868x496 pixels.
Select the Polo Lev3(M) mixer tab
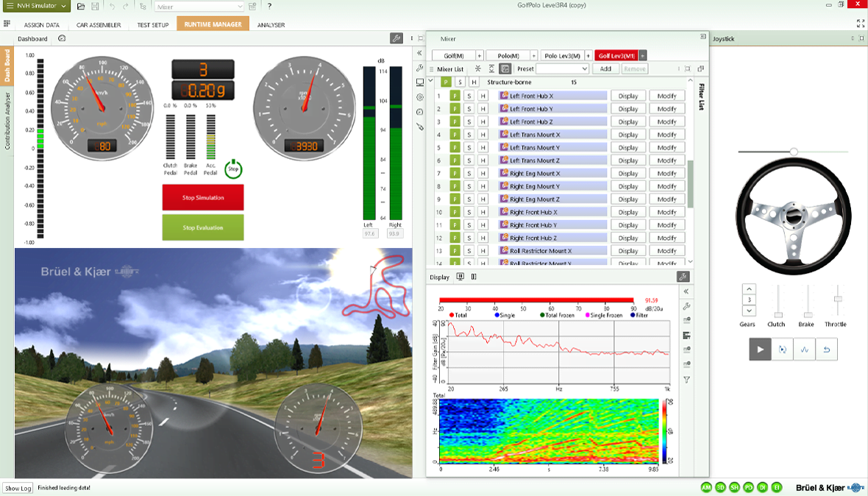(x=563, y=55)
